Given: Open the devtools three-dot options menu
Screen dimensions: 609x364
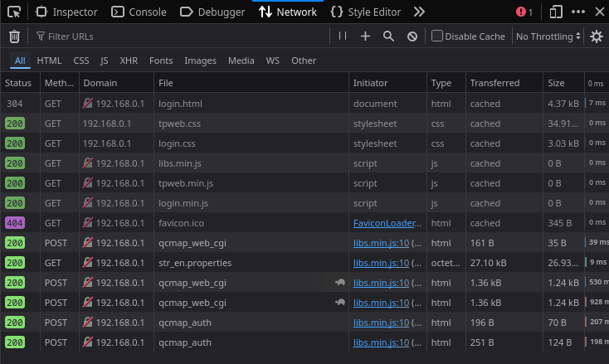Looking at the screenshot, I should pos(578,12).
